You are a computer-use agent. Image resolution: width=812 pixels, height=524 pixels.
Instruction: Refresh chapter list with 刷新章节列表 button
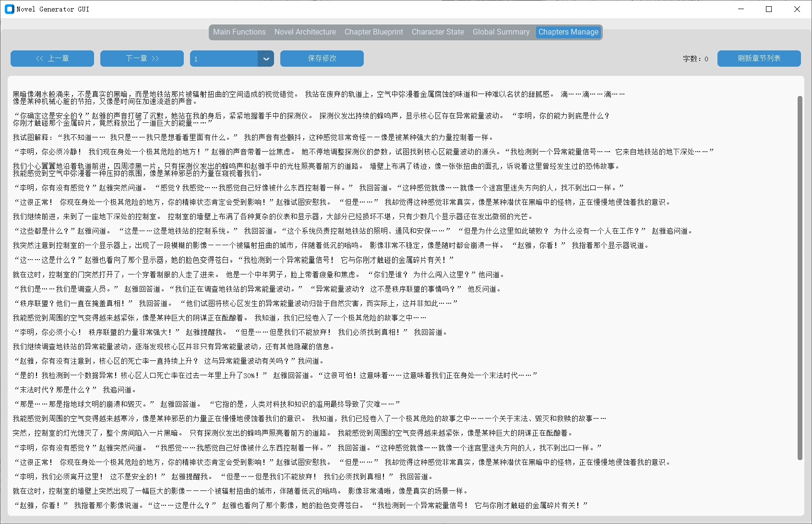click(759, 59)
